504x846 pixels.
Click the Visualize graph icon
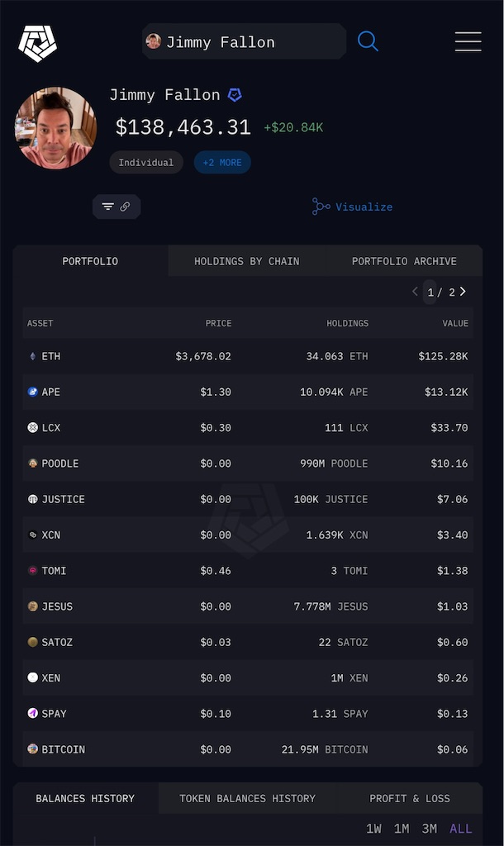(321, 207)
